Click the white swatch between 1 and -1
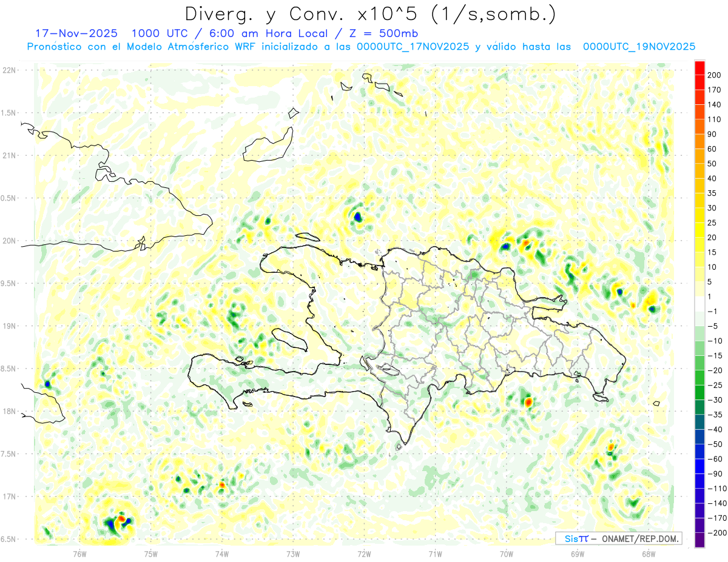This screenshot has width=728, height=562. 699,304
